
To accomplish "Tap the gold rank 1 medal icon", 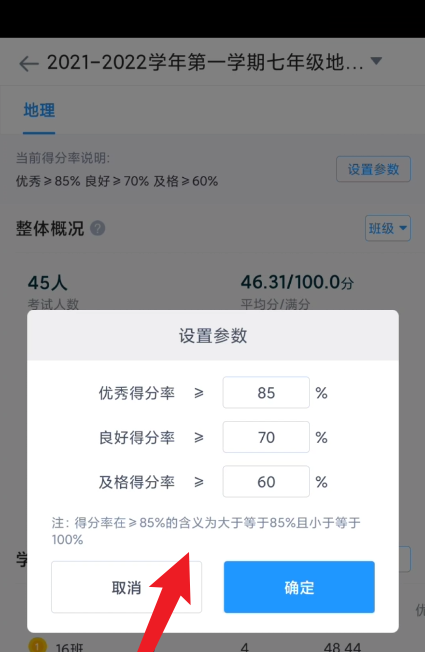I will [37, 645].
